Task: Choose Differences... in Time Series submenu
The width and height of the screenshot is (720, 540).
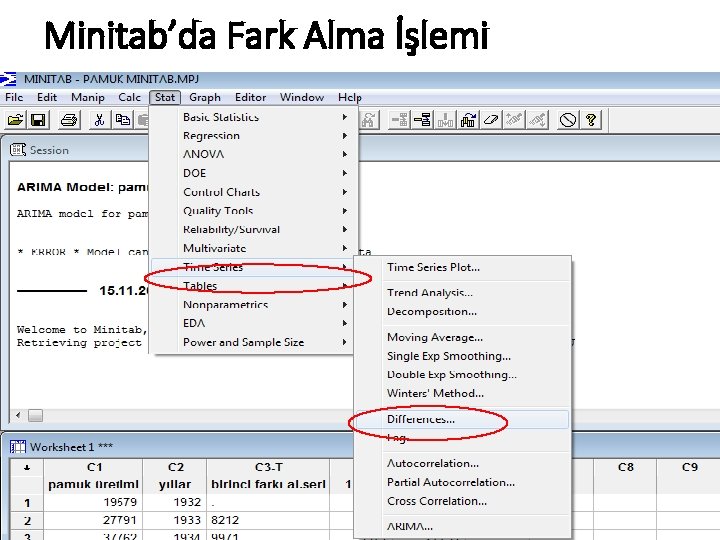Action: coord(462,419)
